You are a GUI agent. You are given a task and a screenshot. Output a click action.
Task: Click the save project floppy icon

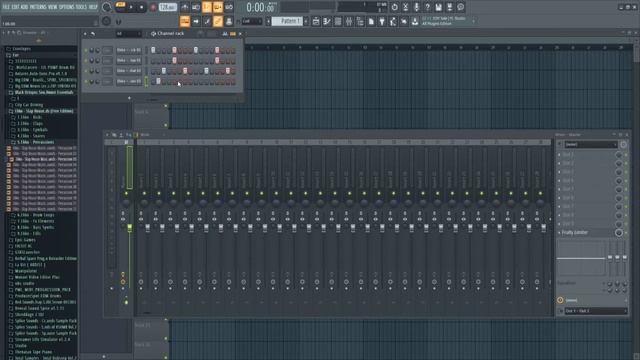[438, 7]
